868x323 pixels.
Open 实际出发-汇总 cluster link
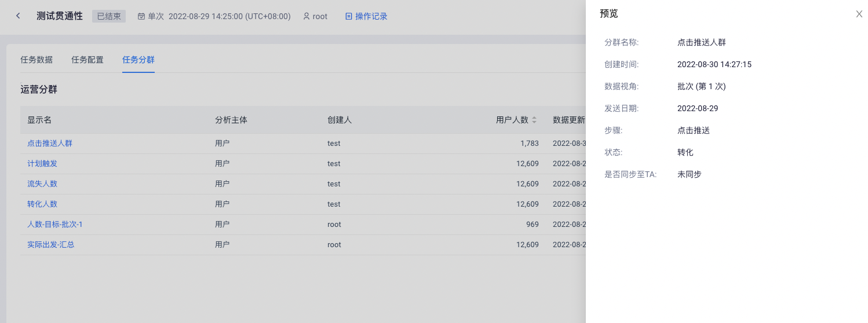pos(51,244)
